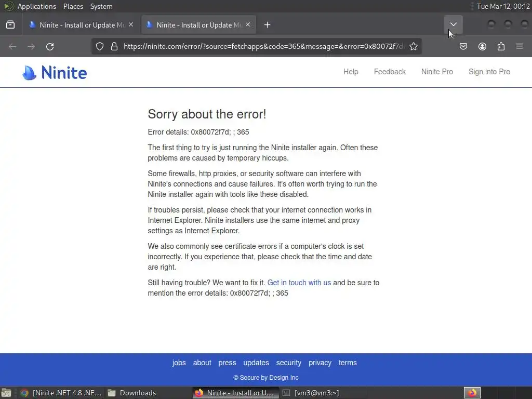Open the Help link in header
Screen dimensions: 532x399
click(351, 72)
